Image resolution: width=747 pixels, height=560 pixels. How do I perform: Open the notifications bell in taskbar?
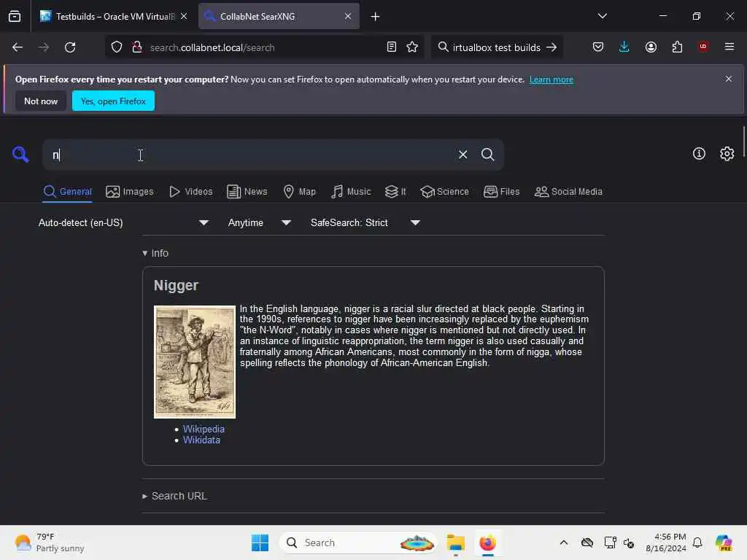pyautogui.click(x=697, y=542)
